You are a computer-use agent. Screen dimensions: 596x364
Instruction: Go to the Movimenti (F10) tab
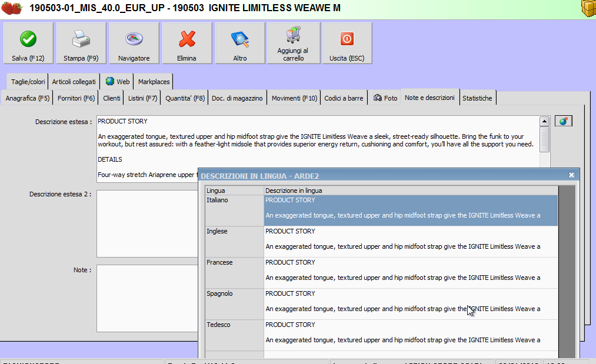click(x=294, y=98)
